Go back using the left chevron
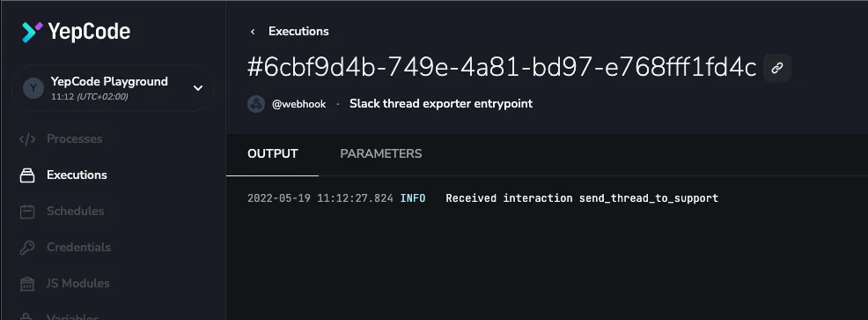The width and height of the screenshot is (868, 320). (253, 32)
